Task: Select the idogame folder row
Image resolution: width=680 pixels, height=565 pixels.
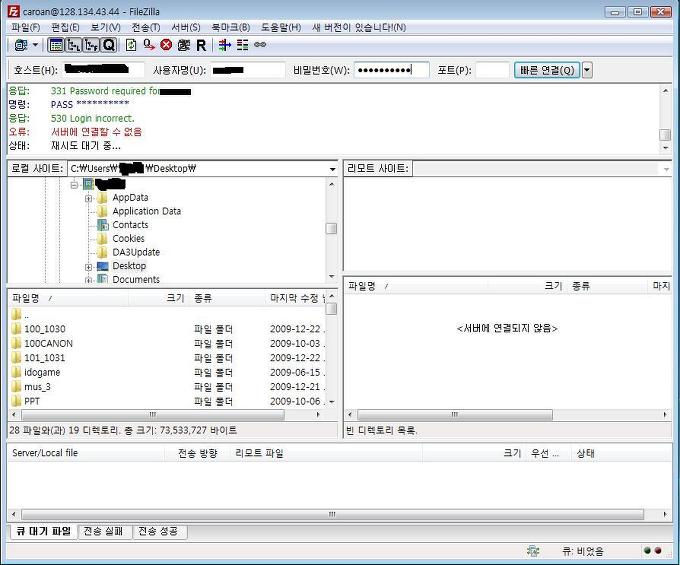Action: (167, 372)
